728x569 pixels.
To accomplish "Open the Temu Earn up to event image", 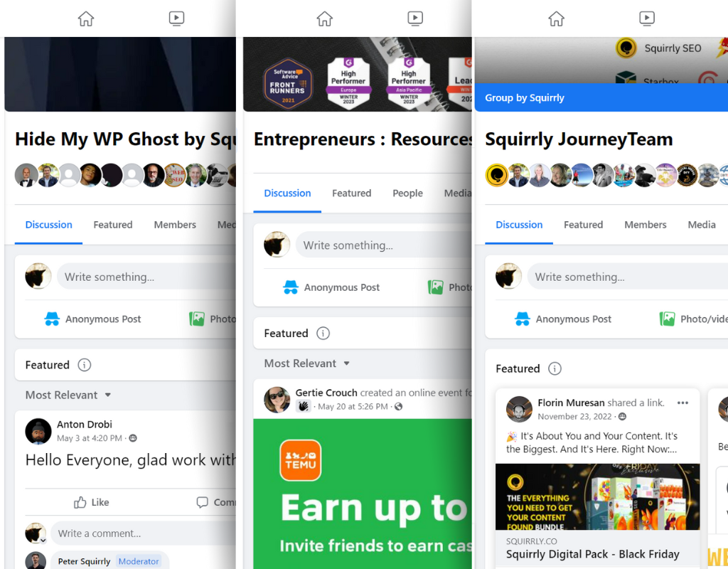I will click(363, 494).
